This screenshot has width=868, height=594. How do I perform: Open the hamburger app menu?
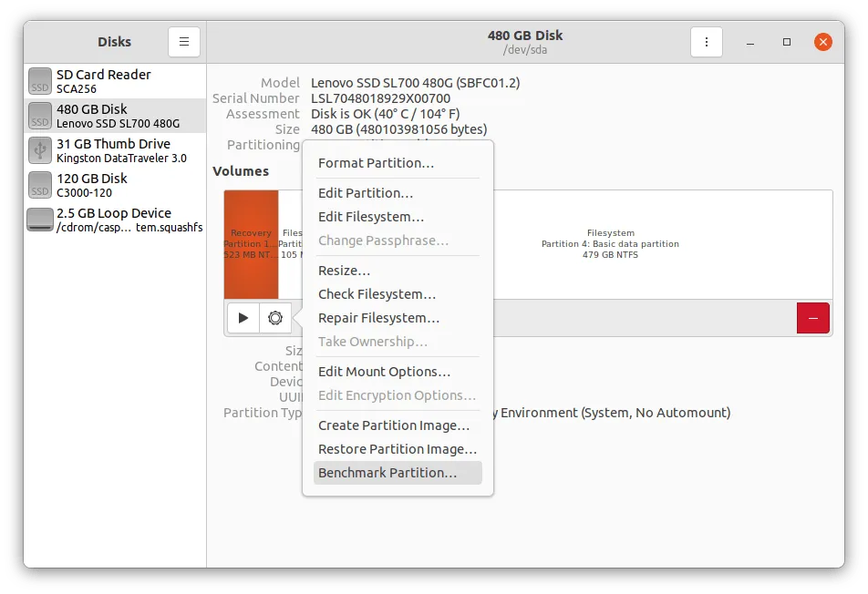pyautogui.click(x=183, y=41)
